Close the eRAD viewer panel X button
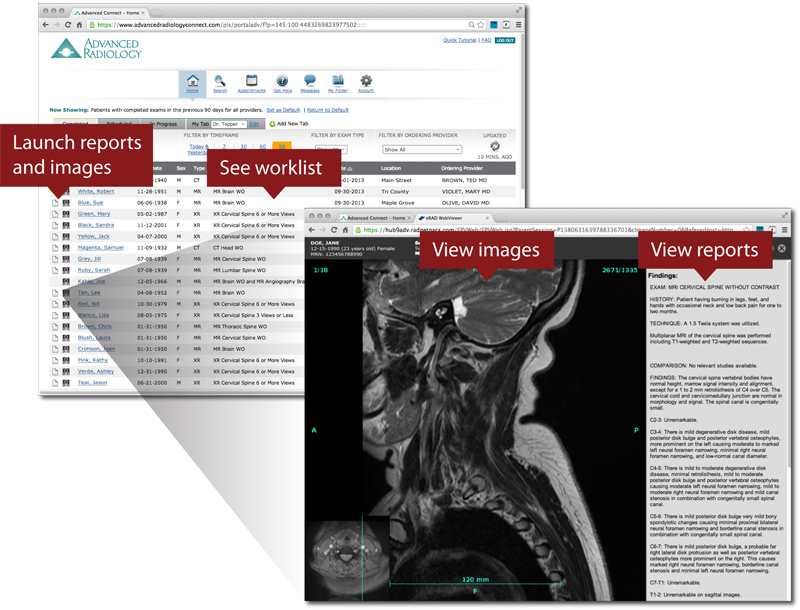This screenshot has width=800, height=610. click(x=782, y=248)
